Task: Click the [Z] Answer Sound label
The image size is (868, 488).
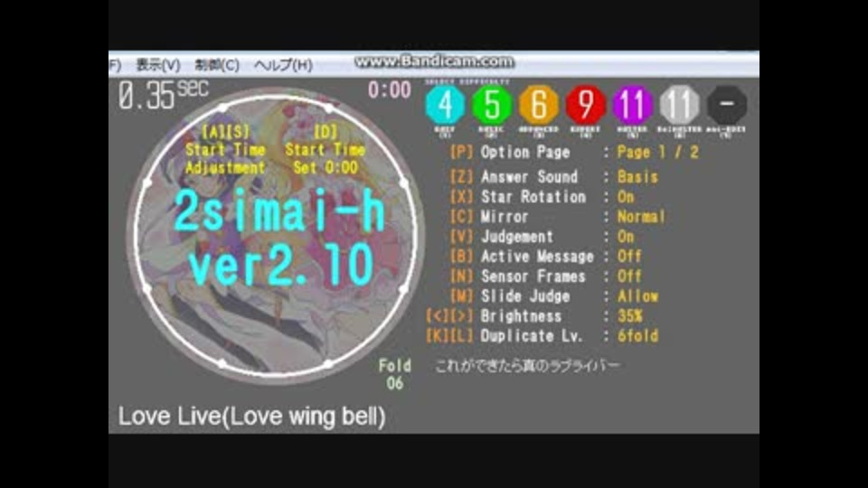Action: pyautogui.click(x=514, y=176)
